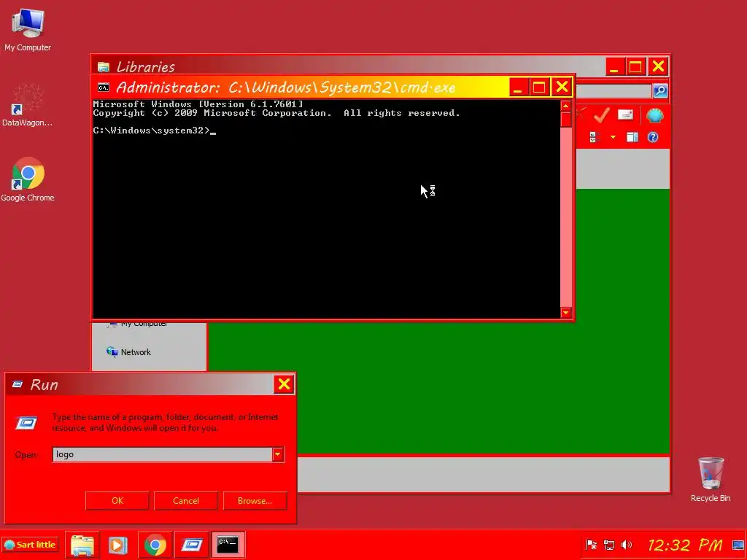
Task: Click Cancel in the Run dialog
Action: (186, 500)
